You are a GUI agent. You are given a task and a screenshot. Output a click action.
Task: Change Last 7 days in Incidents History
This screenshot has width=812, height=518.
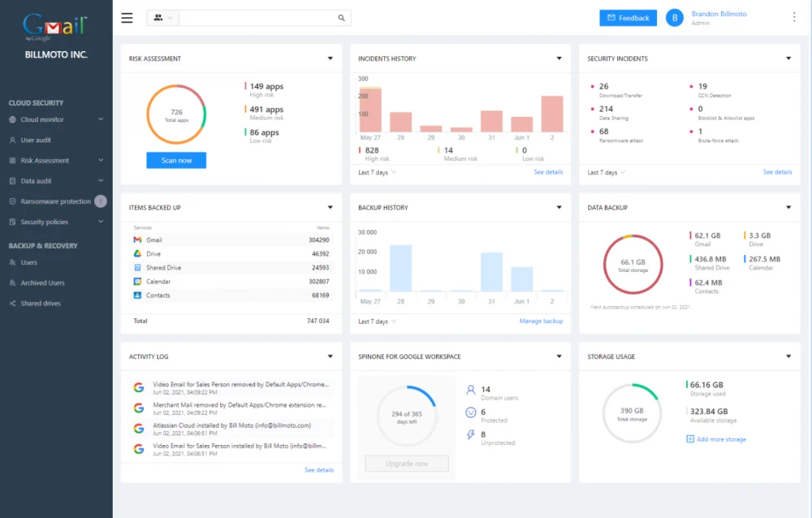coord(377,172)
